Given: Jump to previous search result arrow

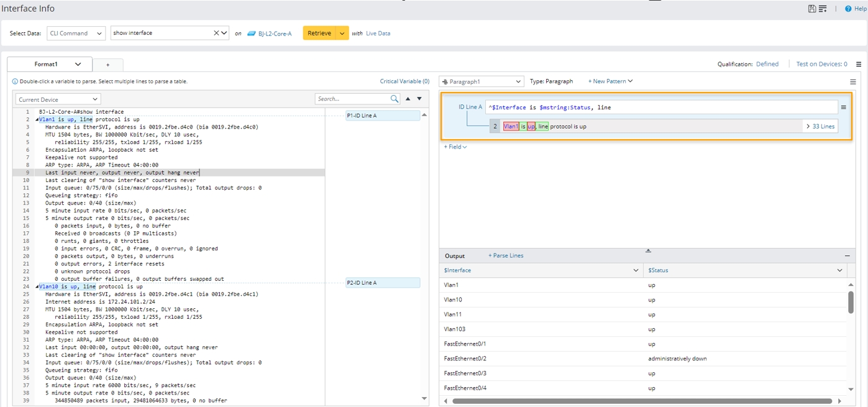Looking at the screenshot, I should coord(408,99).
